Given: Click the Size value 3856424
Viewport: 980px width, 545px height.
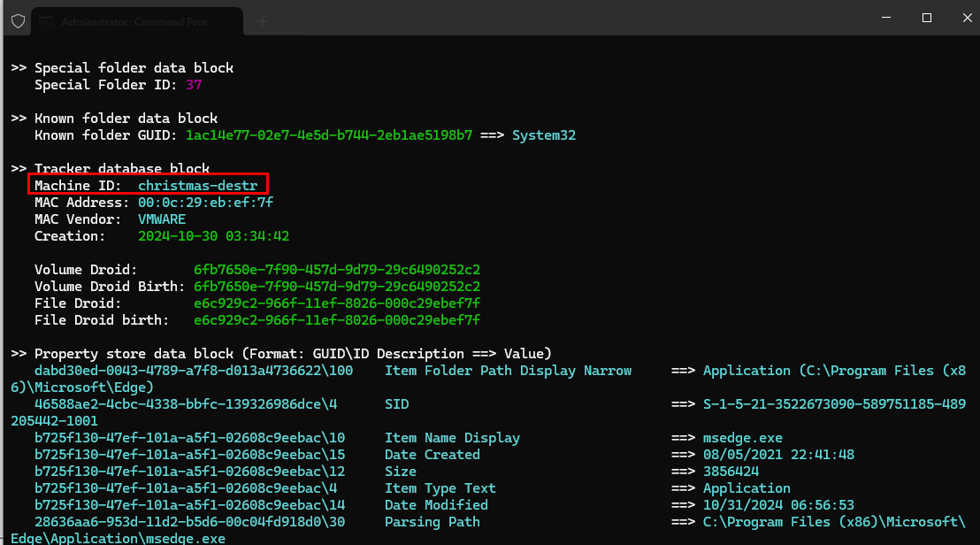Looking at the screenshot, I should click(x=731, y=472).
